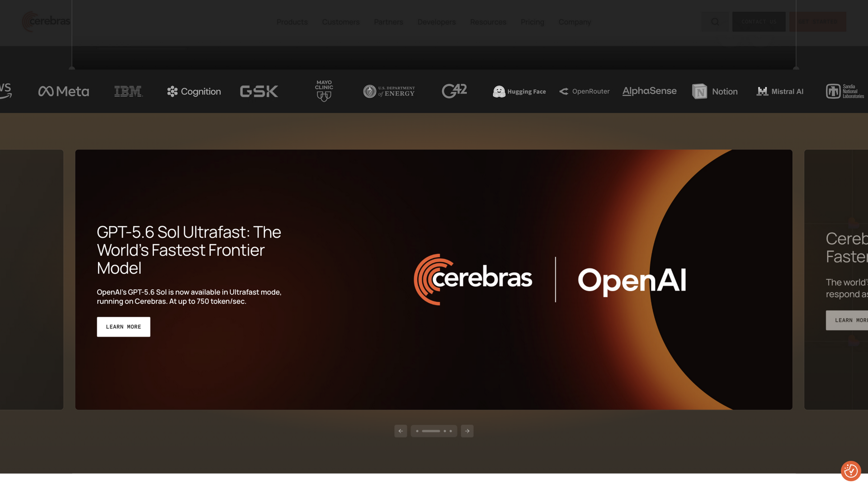Open the Partners menu
This screenshot has width=868, height=488.
[x=388, y=22]
